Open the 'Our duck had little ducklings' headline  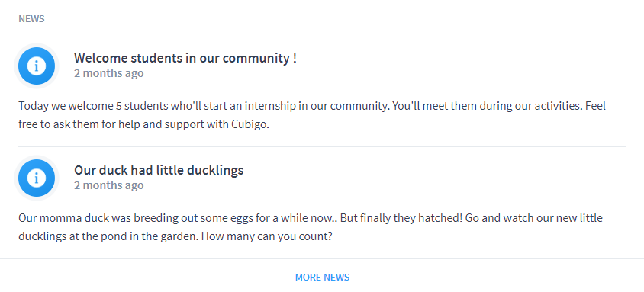159,170
